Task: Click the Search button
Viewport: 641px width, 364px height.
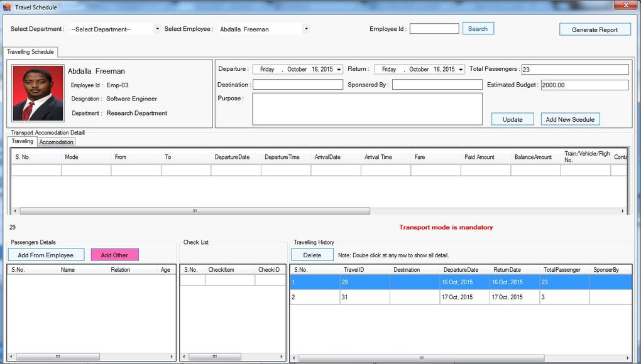Action: pos(478,29)
